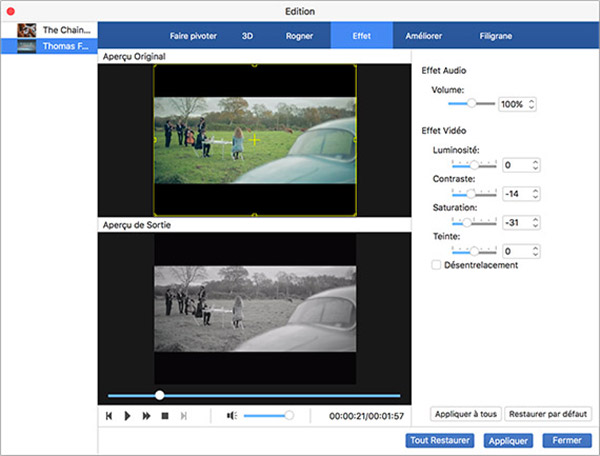The height and width of the screenshot is (456, 600).
Task: Stop video playback
Action: (x=165, y=415)
